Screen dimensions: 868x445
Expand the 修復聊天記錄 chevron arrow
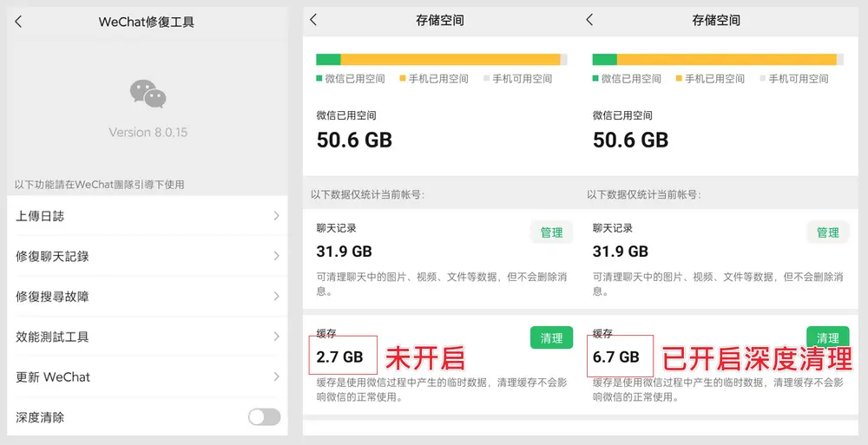tap(276, 256)
